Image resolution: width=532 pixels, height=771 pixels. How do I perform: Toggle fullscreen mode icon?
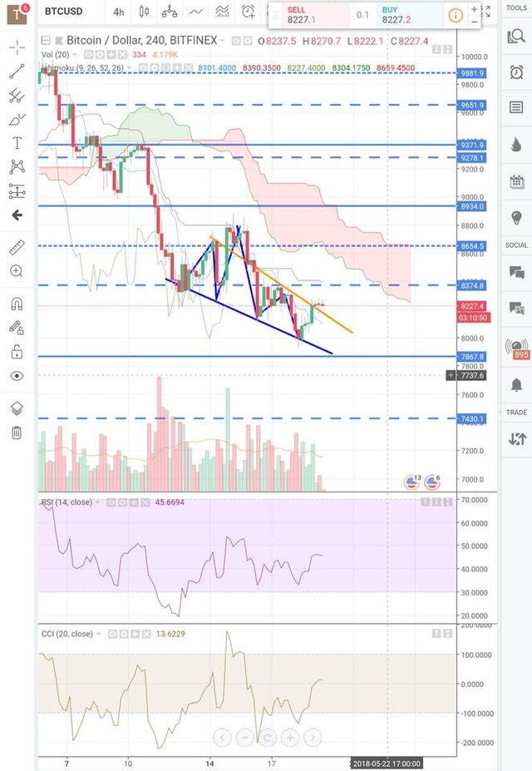pos(486,12)
